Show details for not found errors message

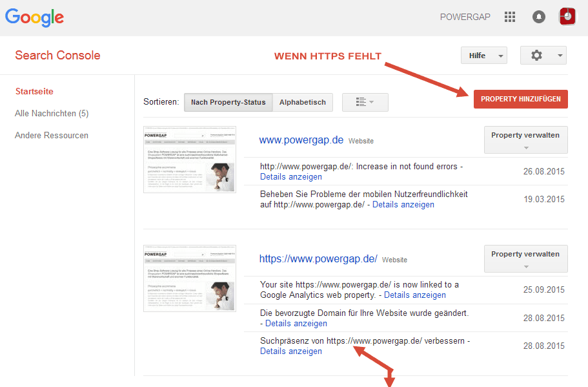click(291, 177)
